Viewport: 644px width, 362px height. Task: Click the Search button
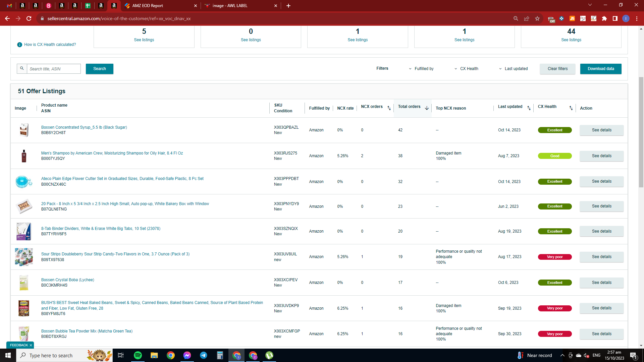[x=100, y=69]
